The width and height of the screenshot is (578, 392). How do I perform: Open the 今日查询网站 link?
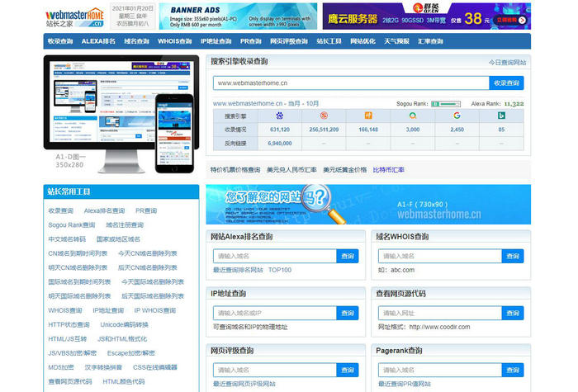pos(507,63)
